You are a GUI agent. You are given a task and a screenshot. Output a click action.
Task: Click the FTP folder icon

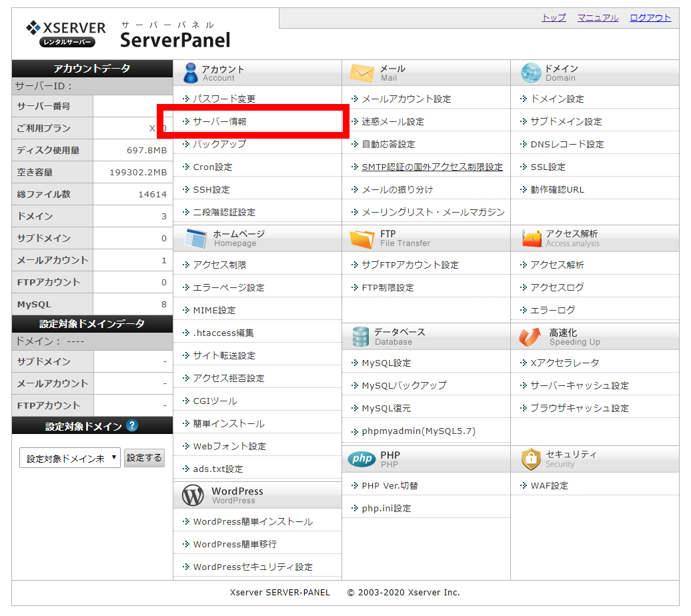pos(362,239)
